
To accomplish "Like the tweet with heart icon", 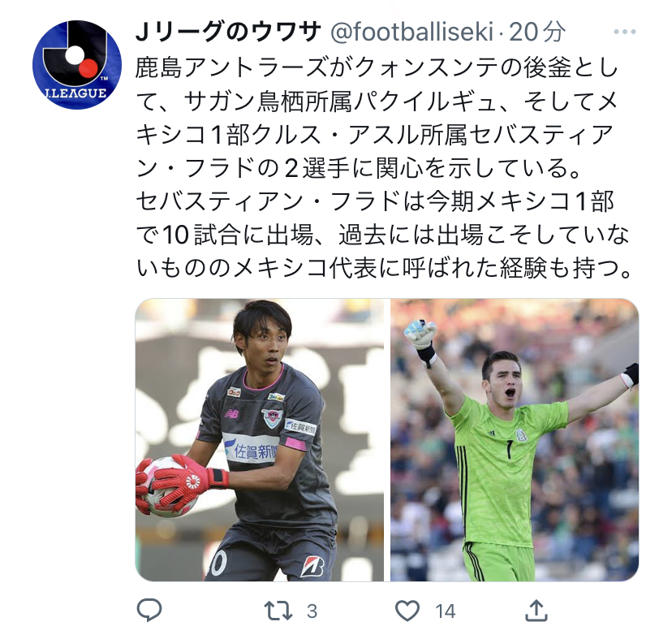I will pyautogui.click(x=407, y=611).
